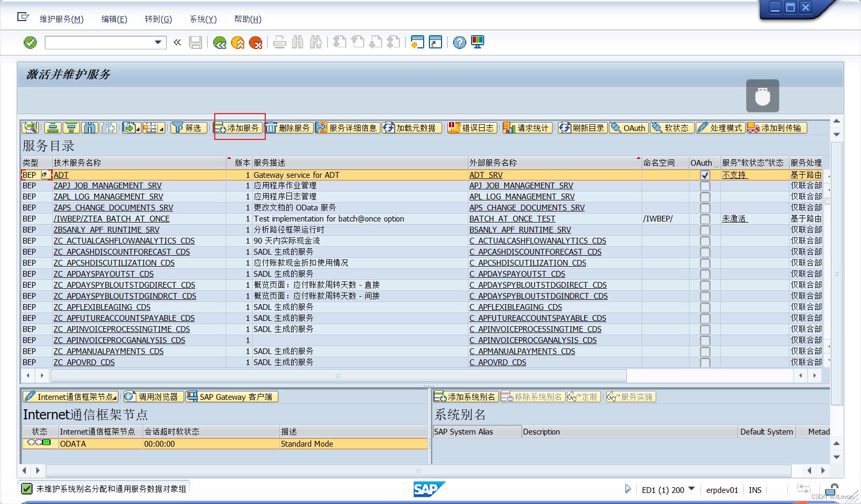
Task: Click the 请求统计 button
Action: pyautogui.click(x=526, y=127)
